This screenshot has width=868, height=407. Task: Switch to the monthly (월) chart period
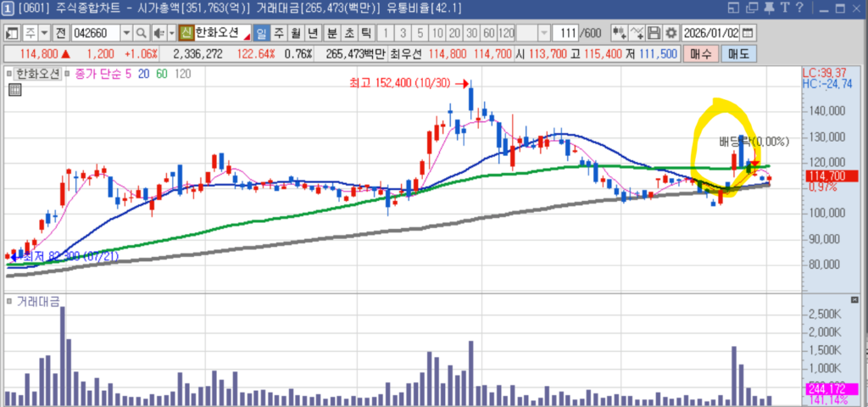coord(295,33)
